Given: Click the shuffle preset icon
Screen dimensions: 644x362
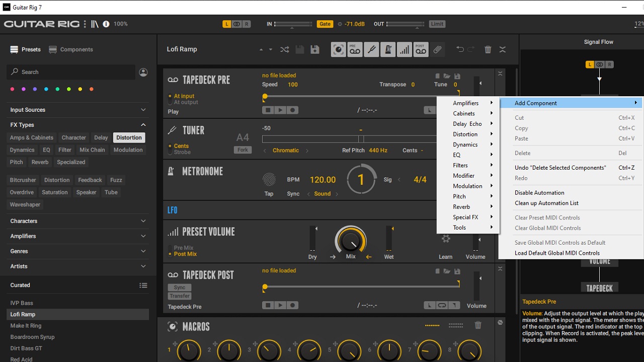Looking at the screenshot, I should (284, 49).
